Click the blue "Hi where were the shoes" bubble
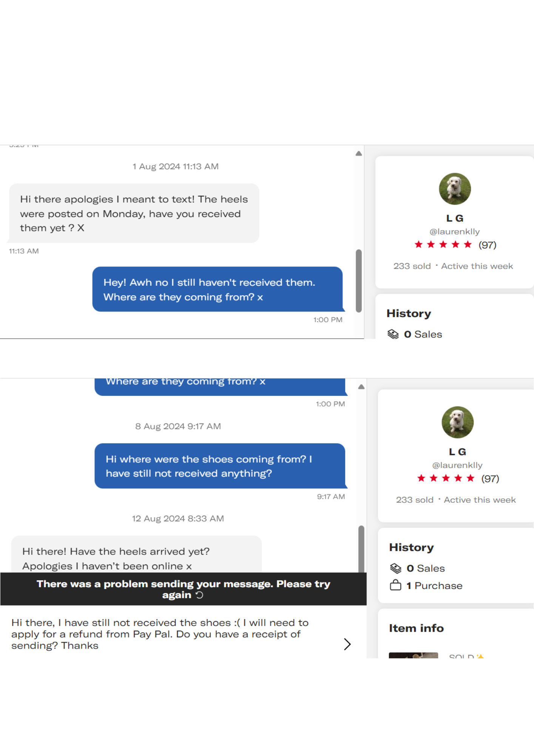This screenshot has height=756, width=534. [x=221, y=466]
